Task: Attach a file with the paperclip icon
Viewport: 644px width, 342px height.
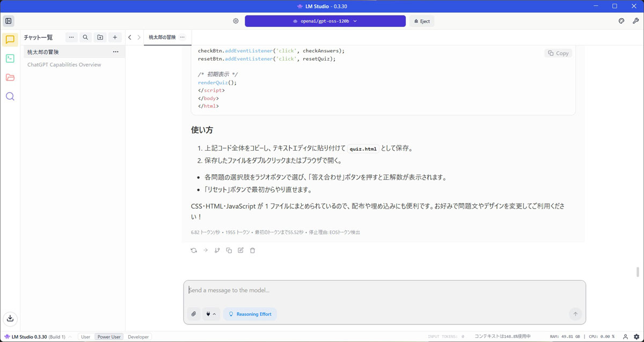Action: [x=194, y=314]
